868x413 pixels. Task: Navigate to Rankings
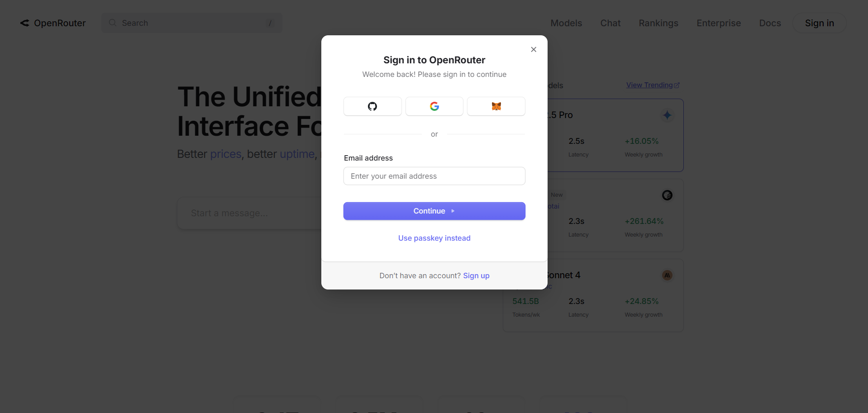(658, 23)
